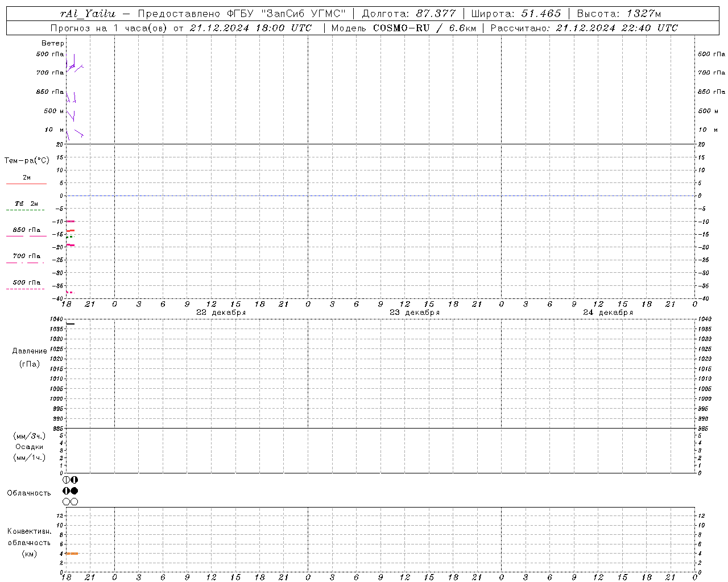
Task: Click the 22 декабря date label
Action: pos(221,313)
